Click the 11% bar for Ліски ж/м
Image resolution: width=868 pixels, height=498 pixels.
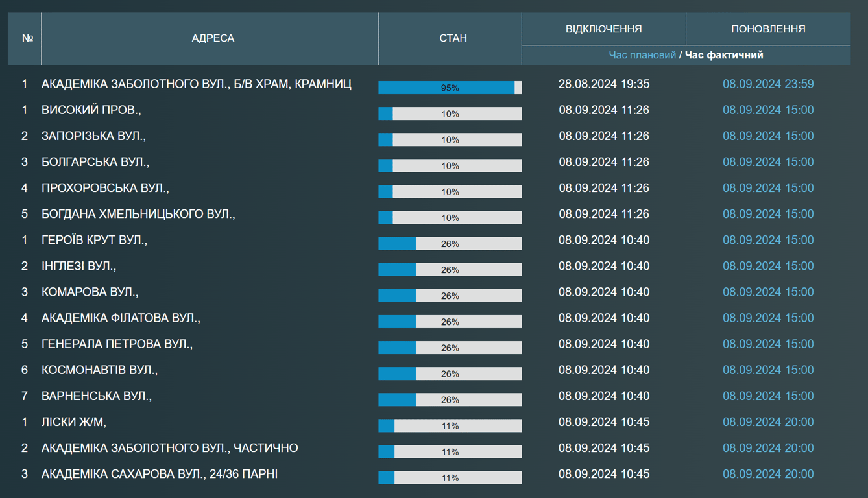point(450,426)
